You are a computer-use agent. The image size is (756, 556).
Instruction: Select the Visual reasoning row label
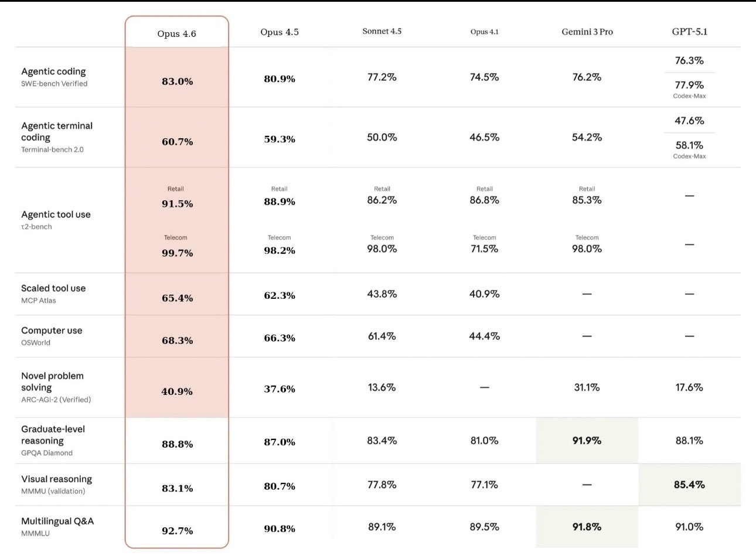[56, 479]
